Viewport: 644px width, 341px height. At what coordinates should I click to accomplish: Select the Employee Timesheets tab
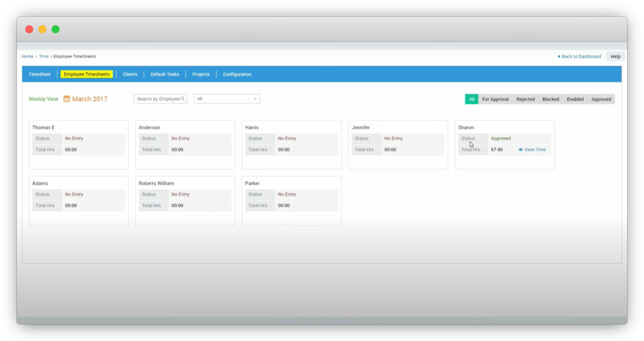(87, 74)
